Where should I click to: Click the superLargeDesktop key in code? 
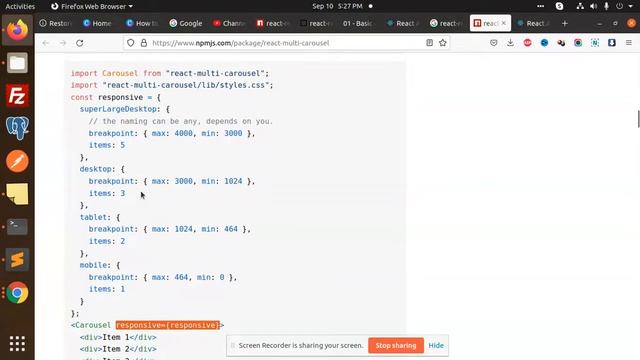(118, 109)
